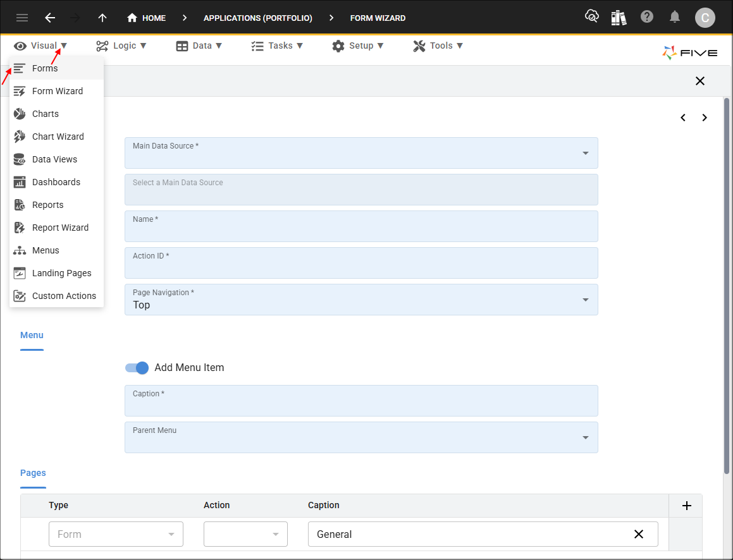733x560 pixels.
Task: Go up one level with the up arrow
Action: (x=102, y=18)
